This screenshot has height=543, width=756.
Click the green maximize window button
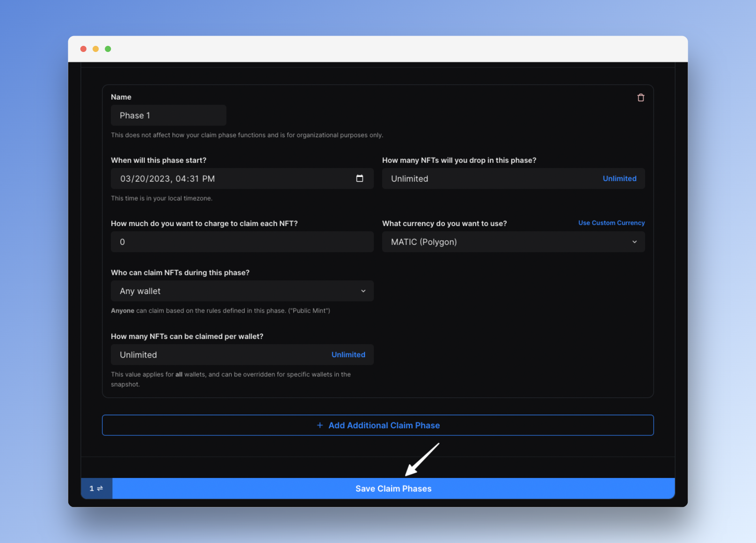(108, 49)
